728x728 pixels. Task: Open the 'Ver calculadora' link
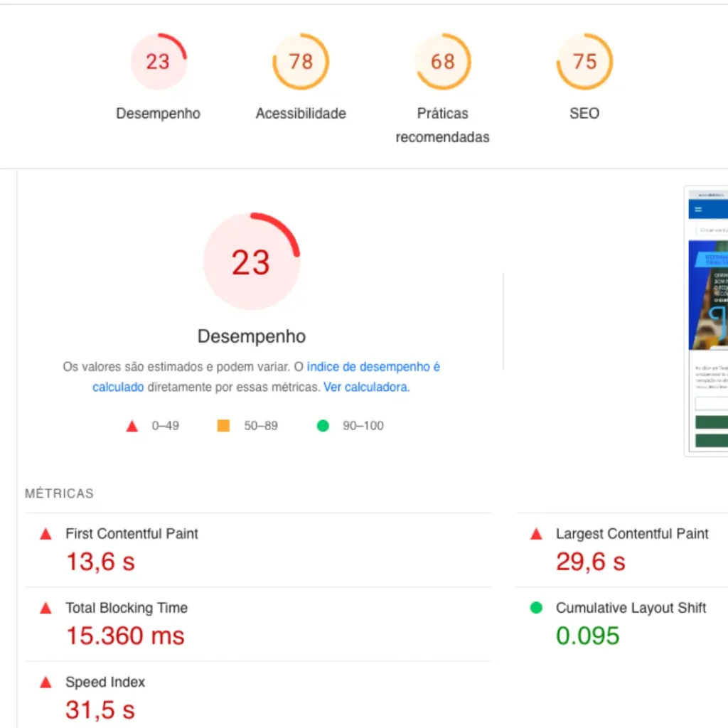point(366,387)
